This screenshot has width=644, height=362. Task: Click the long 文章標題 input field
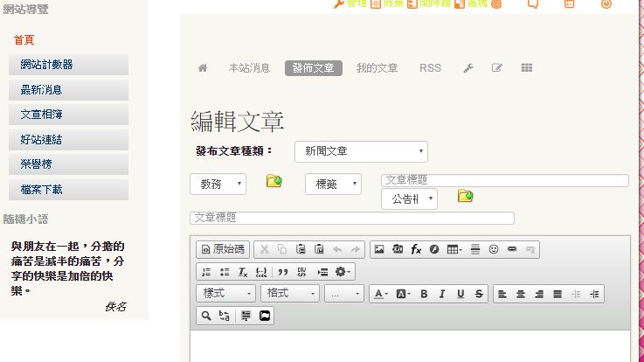351,218
